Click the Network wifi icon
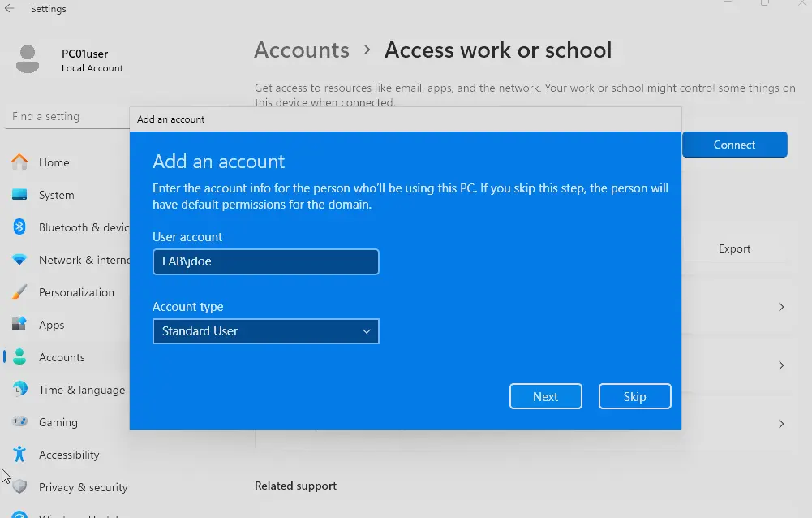 pos(19,260)
